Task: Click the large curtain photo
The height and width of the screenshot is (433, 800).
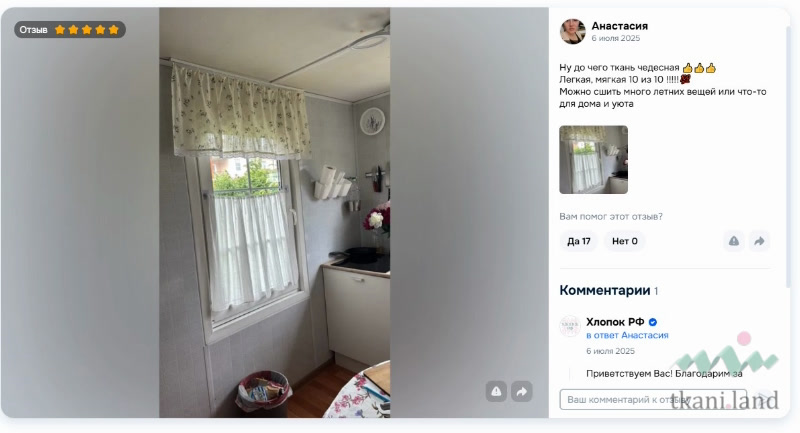Action: pos(274,213)
